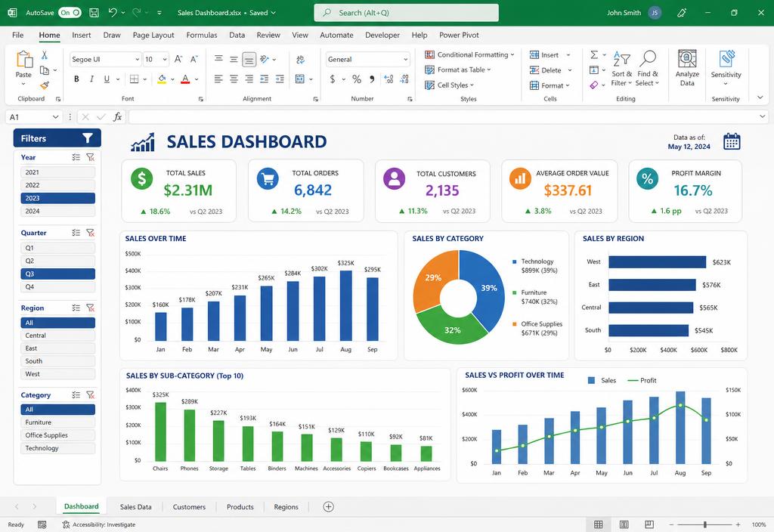
Task: Switch to Page Layout view in status bar
Action: click(x=624, y=524)
